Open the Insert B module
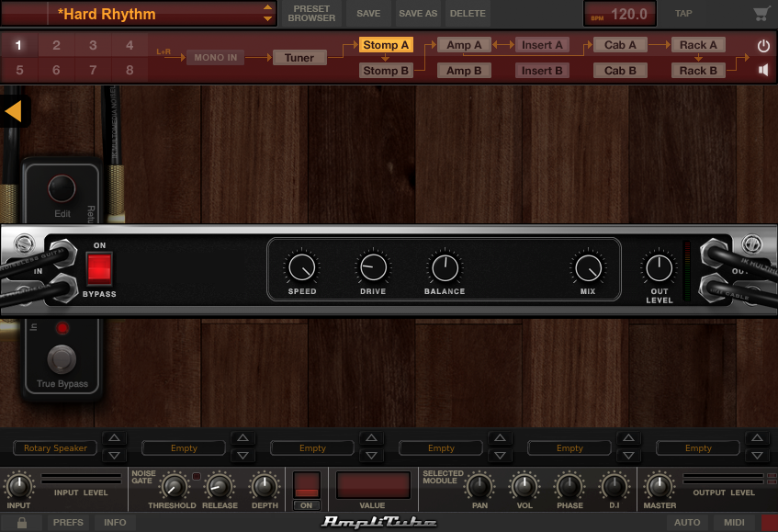The height and width of the screenshot is (532, 778). point(542,71)
